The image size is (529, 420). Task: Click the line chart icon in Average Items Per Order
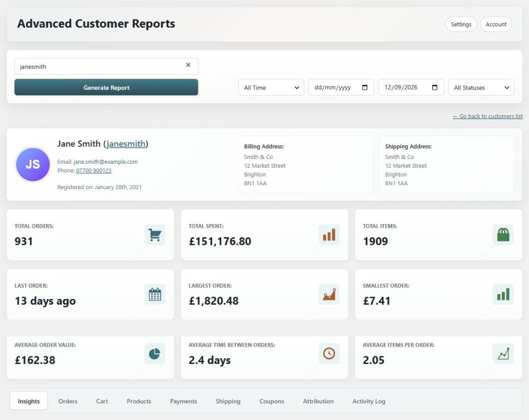(503, 353)
